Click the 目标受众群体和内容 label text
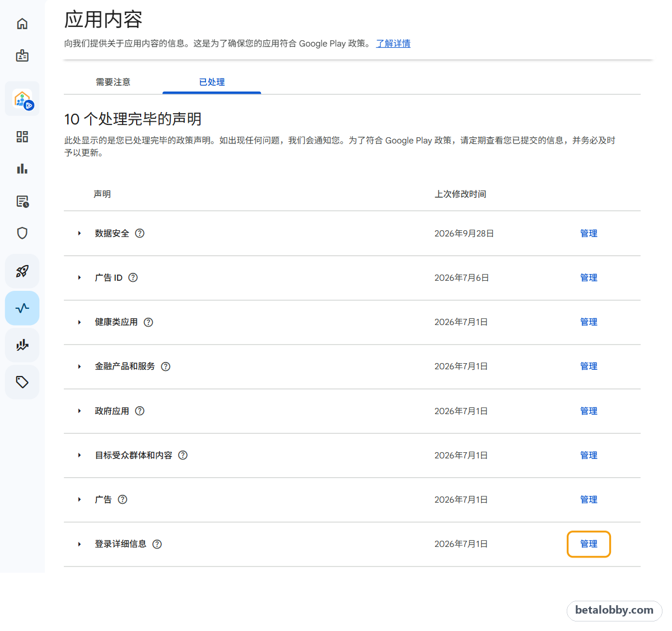Screen dimensions: 672x631 pyautogui.click(x=133, y=455)
